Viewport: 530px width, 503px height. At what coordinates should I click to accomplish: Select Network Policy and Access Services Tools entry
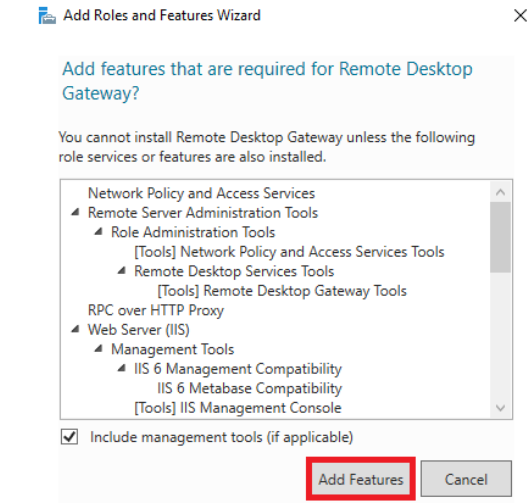289,252
